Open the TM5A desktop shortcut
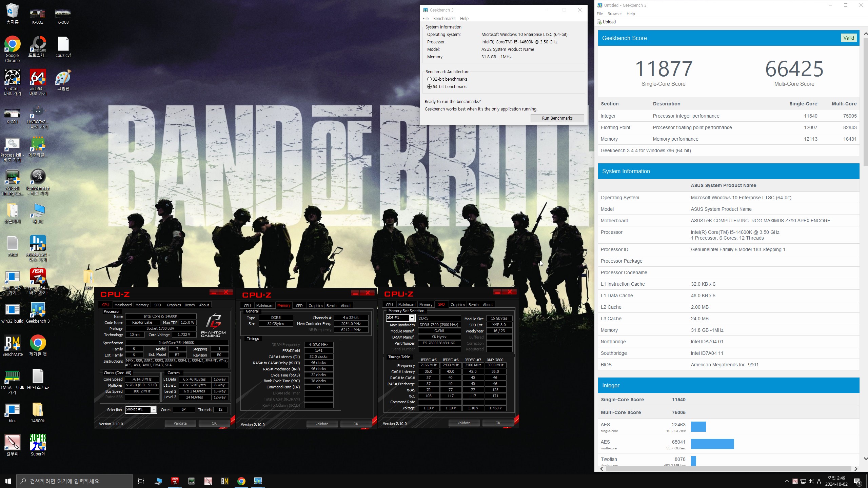The height and width of the screenshot is (488, 868). tap(12, 382)
